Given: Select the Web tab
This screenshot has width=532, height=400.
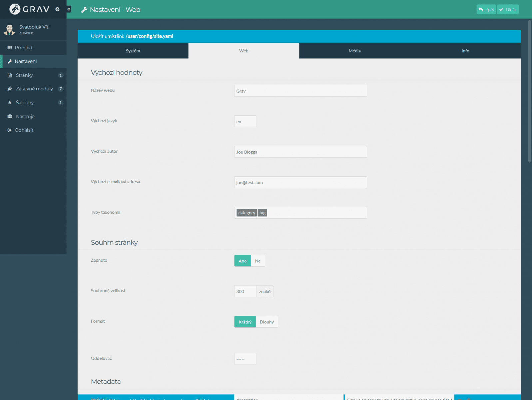Looking at the screenshot, I should (x=244, y=51).
